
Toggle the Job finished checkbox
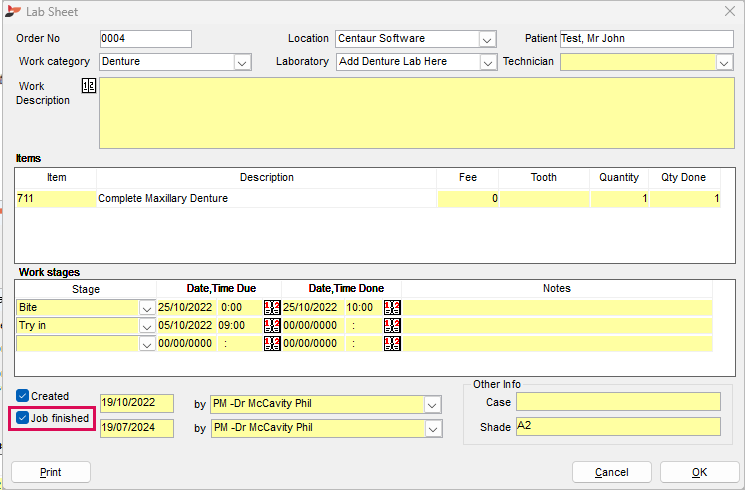tap(22, 418)
